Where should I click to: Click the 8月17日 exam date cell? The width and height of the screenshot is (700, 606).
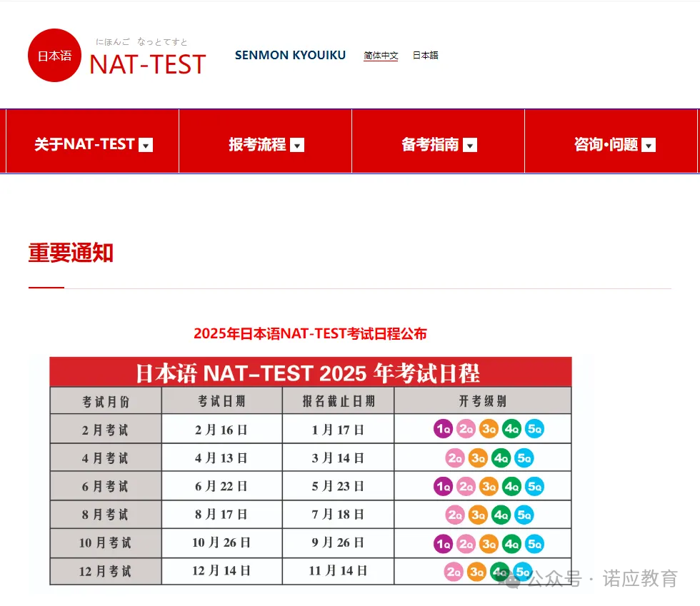pyautogui.click(x=222, y=515)
